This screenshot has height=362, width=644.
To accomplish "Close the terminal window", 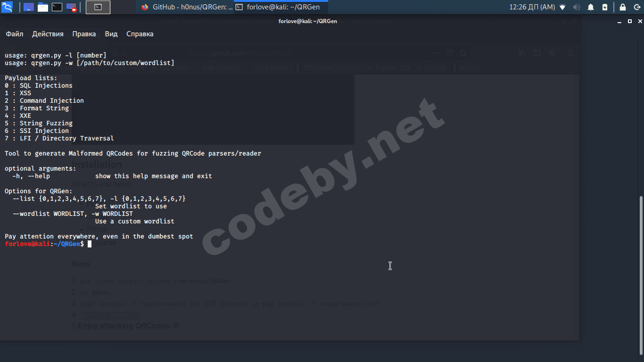I will coord(640,21).
